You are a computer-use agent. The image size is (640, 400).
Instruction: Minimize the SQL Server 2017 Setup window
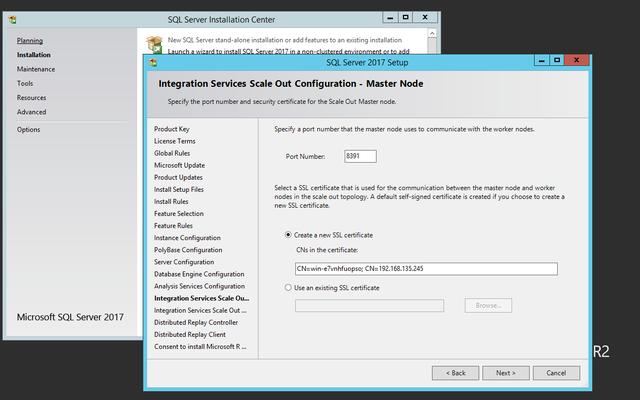(542, 60)
